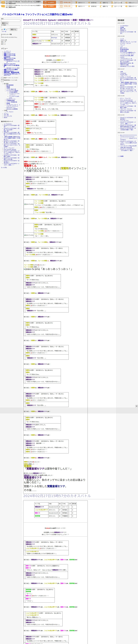Viewport: 138px width, 644px height.
Task: Open Donald-2nd-R/隠し要素 link
Action: pyautogui.click(x=127, y=55)
